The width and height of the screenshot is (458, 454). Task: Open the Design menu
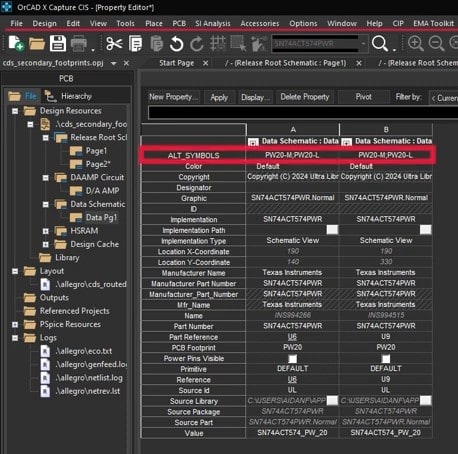coord(44,23)
